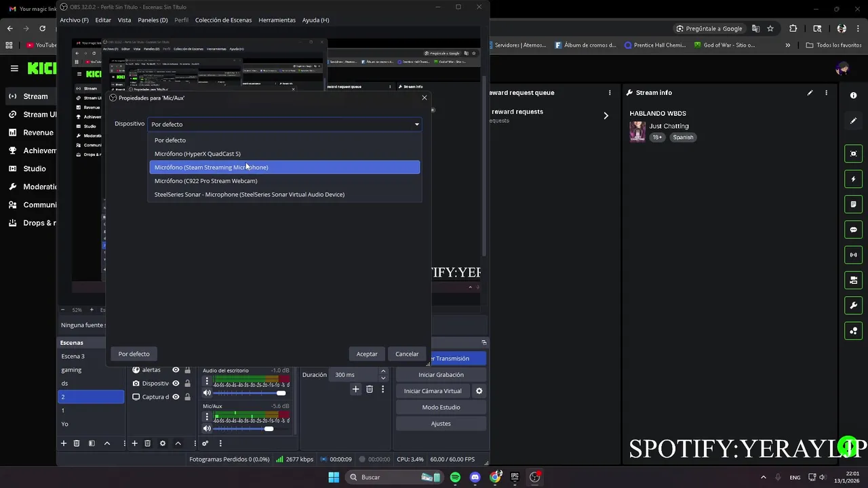868x488 pixels.
Task: Click the Aceptar button
Action: point(367,354)
